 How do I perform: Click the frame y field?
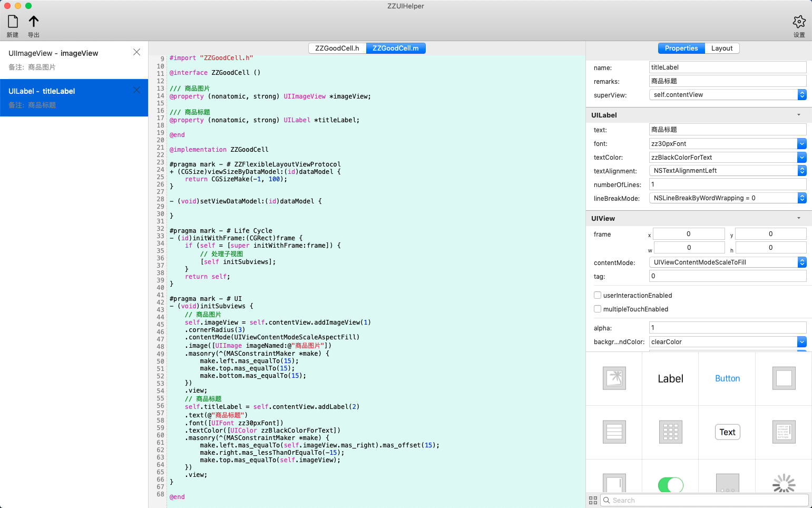[x=771, y=234]
